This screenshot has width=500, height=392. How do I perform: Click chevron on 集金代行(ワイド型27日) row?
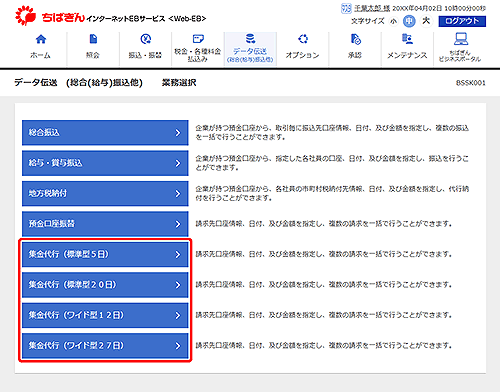pyautogui.click(x=178, y=346)
